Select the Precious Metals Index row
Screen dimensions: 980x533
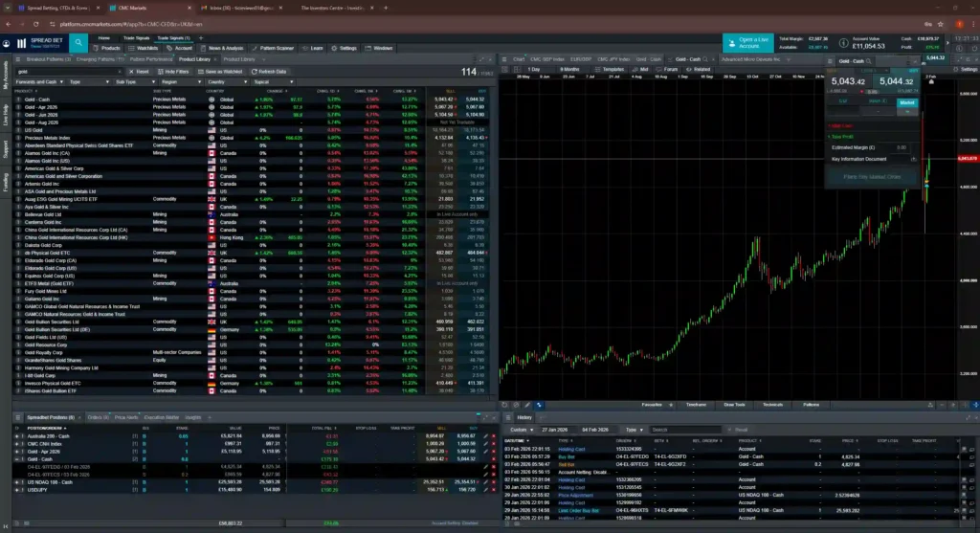click(251, 138)
